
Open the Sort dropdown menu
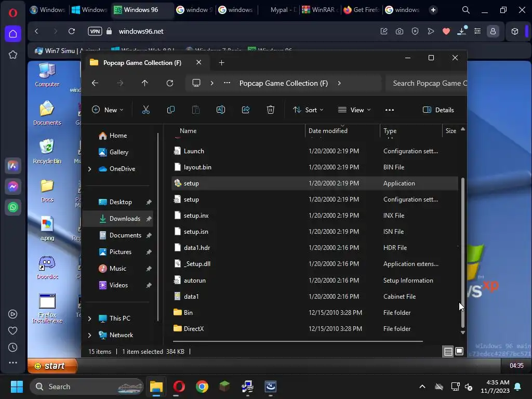tap(308, 110)
